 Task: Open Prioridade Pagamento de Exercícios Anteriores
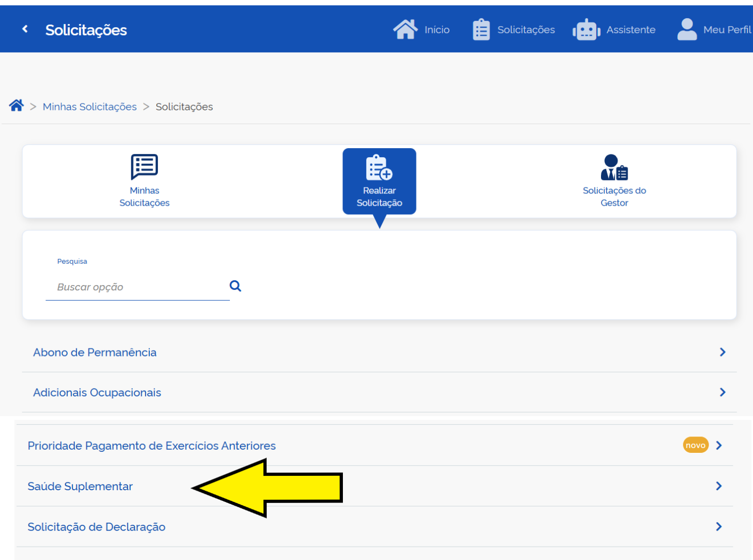tap(152, 445)
